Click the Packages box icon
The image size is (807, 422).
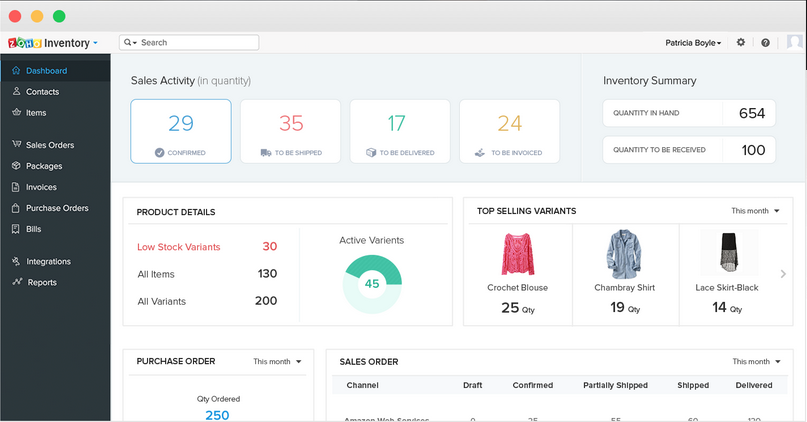click(16, 166)
